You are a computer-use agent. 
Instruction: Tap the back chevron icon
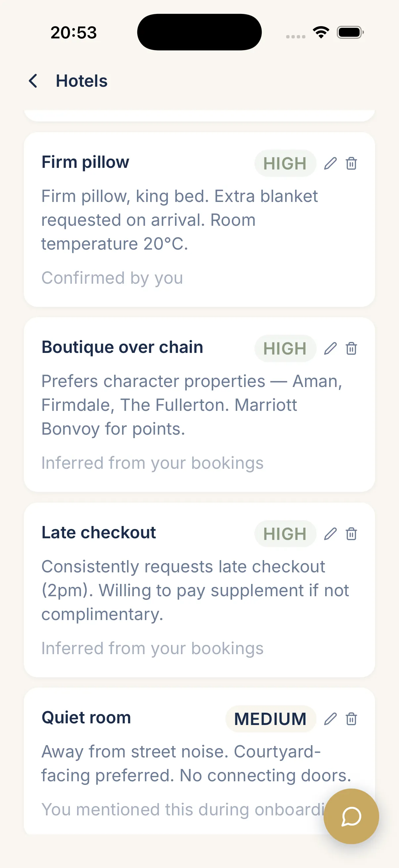(x=33, y=81)
